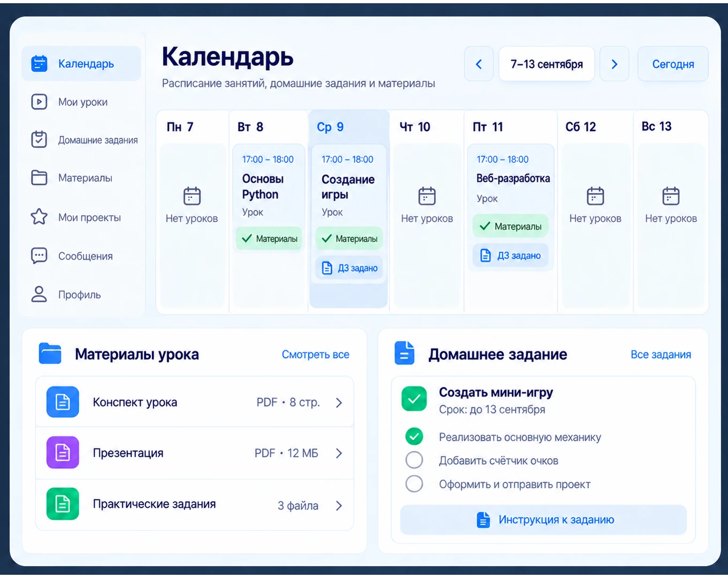Viewport: 728px width, 578px height.
Task: Open Сообщения from the sidebar
Action: point(81,256)
